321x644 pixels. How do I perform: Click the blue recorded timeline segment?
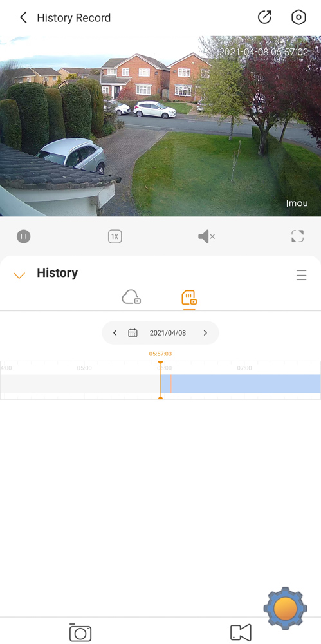(241, 384)
